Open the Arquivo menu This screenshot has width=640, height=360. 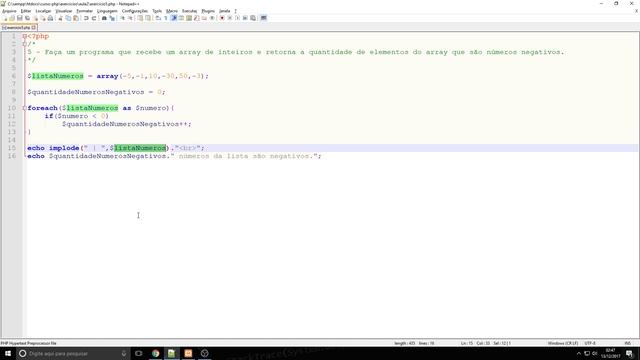[x=9, y=11]
